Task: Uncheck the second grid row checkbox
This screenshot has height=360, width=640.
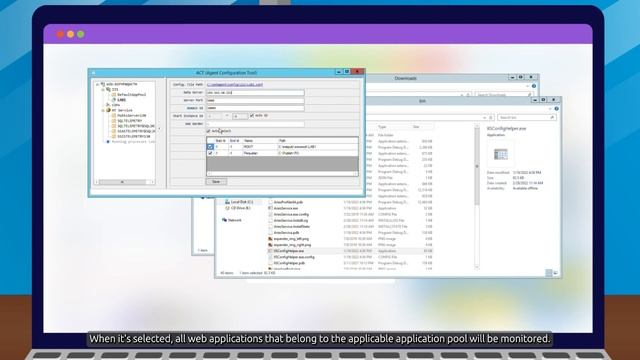Action: click(211, 153)
